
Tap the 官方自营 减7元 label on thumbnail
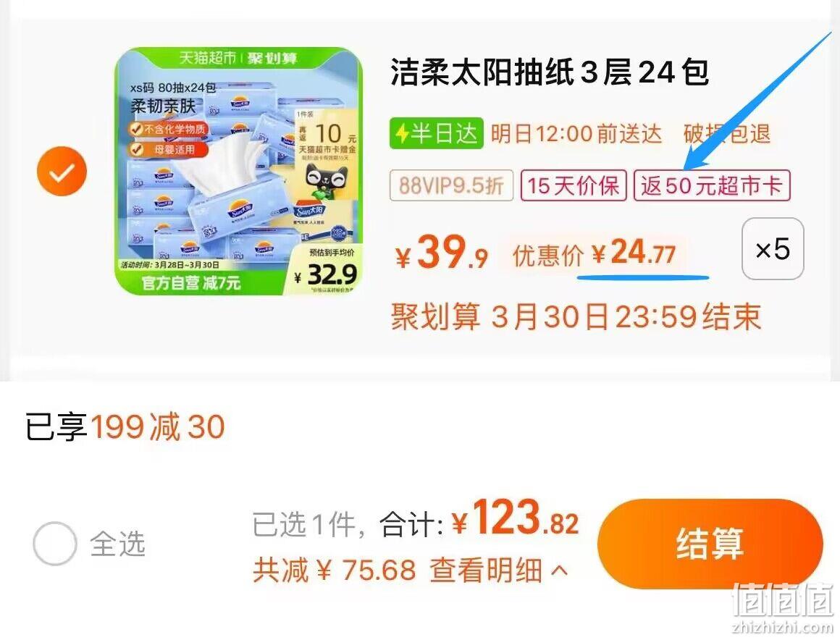tap(190, 283)
